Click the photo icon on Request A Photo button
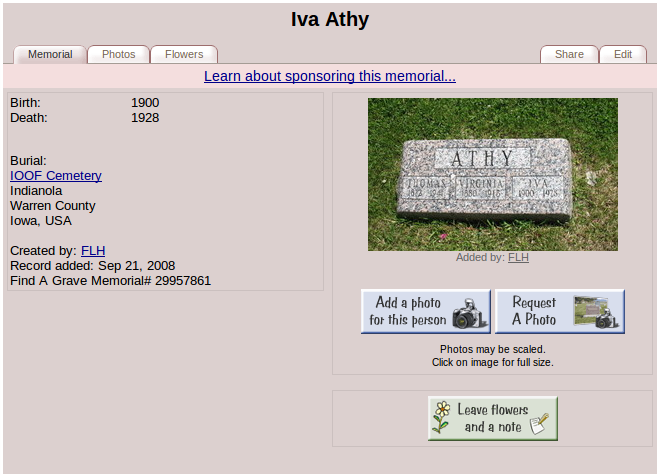Viewport: 657px width, 475px height. point(599,312)
